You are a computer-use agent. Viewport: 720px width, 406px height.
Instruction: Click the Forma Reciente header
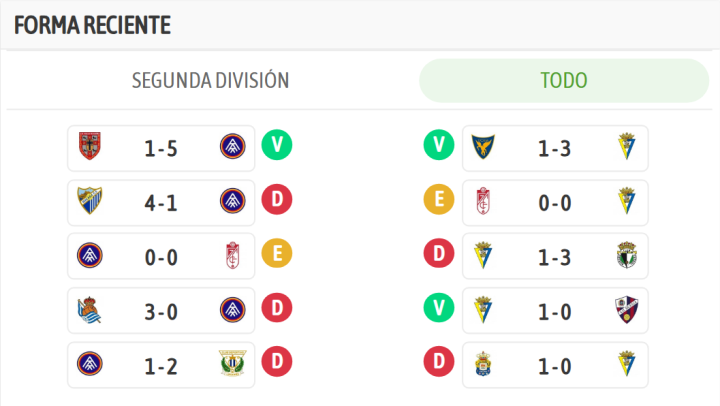tap(92, 25)
